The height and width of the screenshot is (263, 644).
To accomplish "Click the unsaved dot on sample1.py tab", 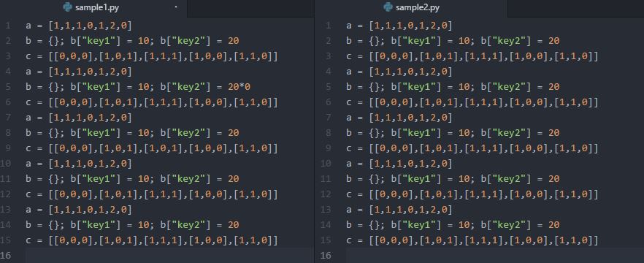I will [x=176, y=7].
